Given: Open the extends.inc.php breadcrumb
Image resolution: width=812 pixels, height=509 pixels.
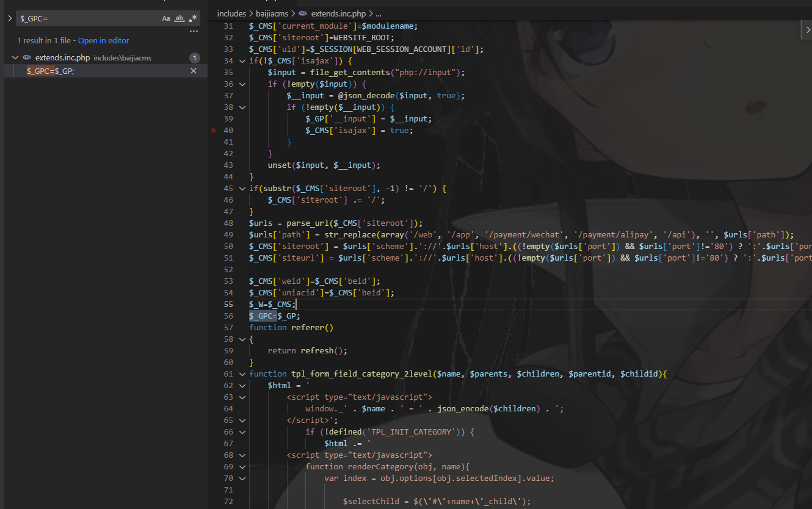Looking at the screenshot, I should [339, 13].
